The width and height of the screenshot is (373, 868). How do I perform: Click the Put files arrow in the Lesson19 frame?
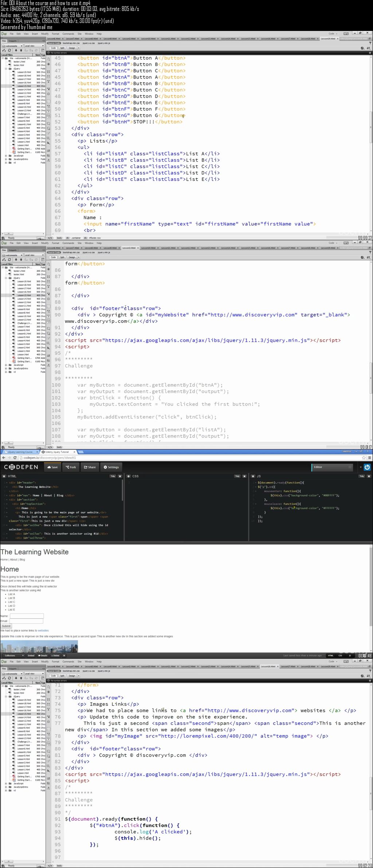(21, 51)
